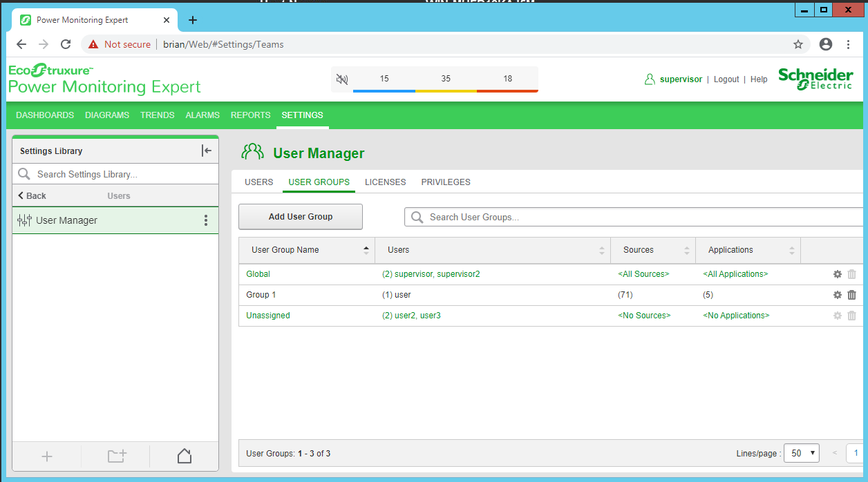Edit Group 1 with its gear icon
This screenshot has height=482, width=868.
tap(838, 295)
